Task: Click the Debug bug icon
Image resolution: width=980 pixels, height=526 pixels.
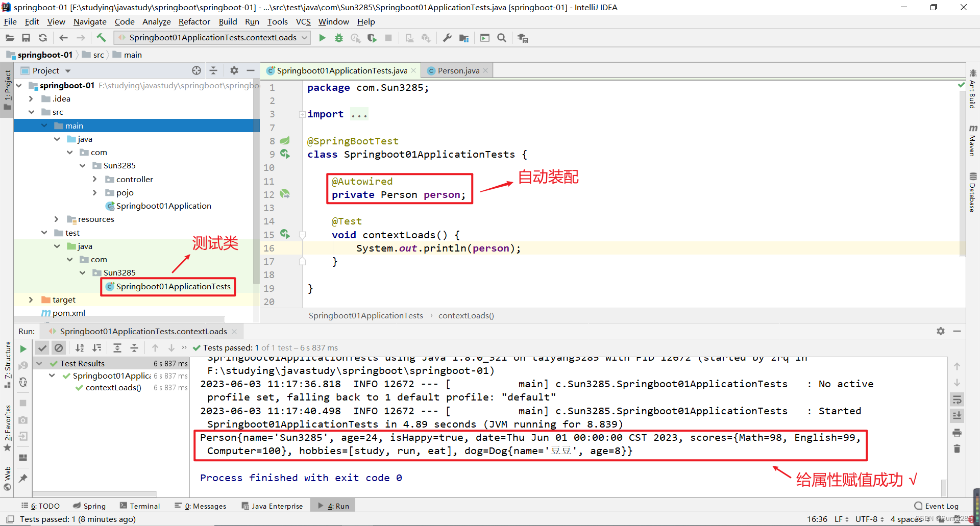Action: coord(339,38)
